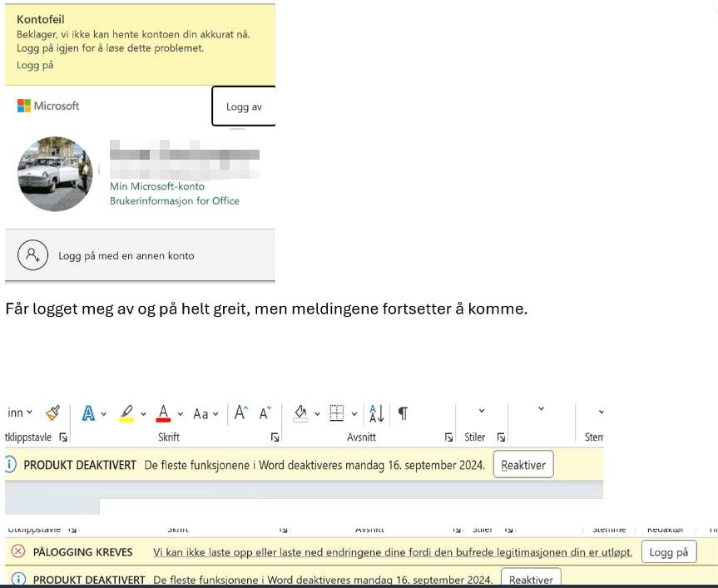Expand the Stiler gallery chevron
This screenshot has width=718, height=588.
coord(482,411)
